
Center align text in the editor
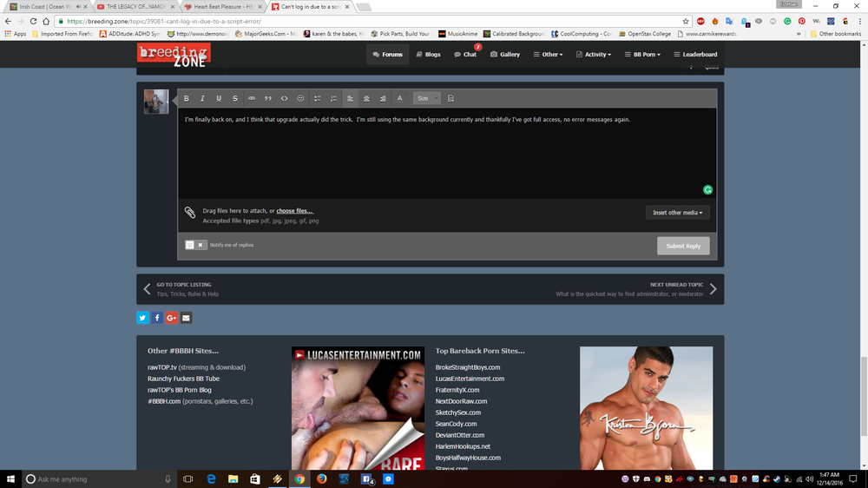pos(366,99)
